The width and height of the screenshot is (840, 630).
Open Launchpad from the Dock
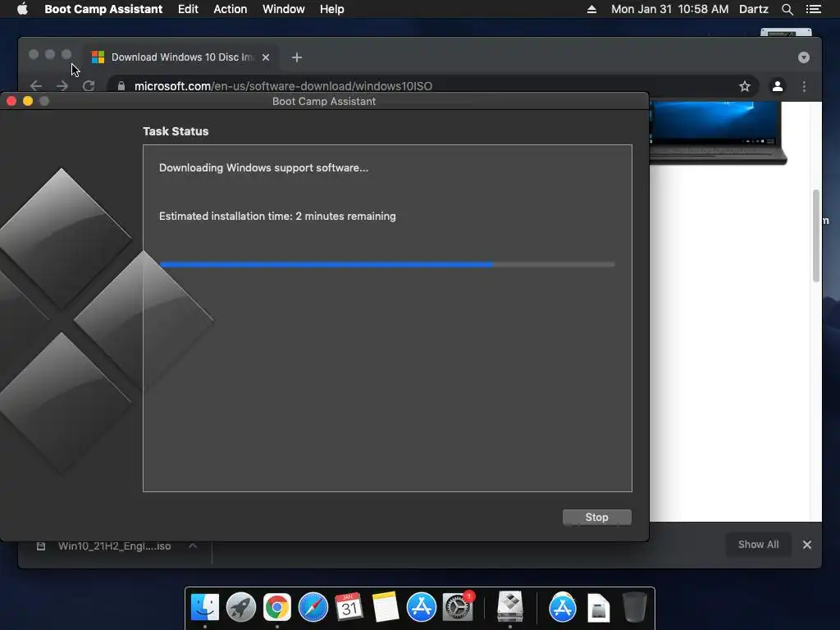coord(240,607)
